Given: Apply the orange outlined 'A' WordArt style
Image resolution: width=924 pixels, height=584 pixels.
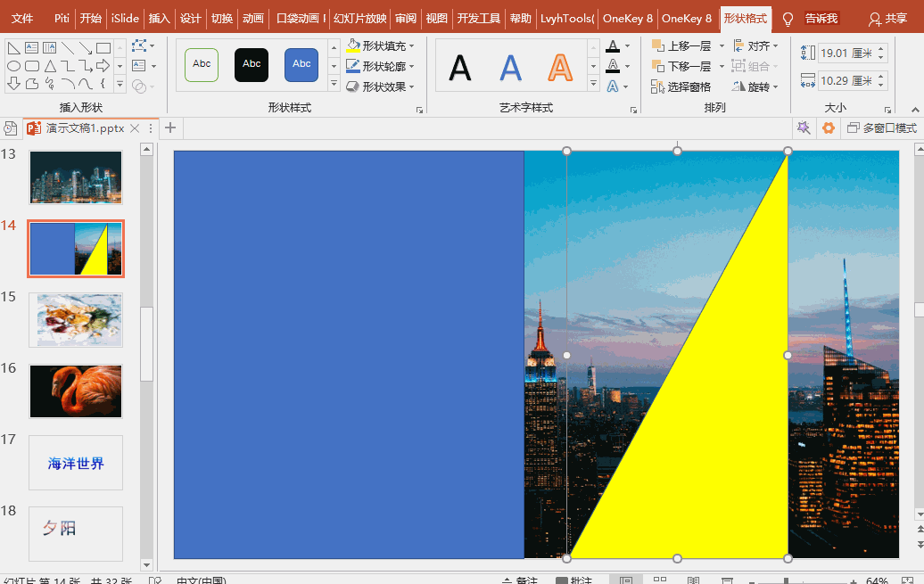Looking at the screenshot, I should click(560, 68).
